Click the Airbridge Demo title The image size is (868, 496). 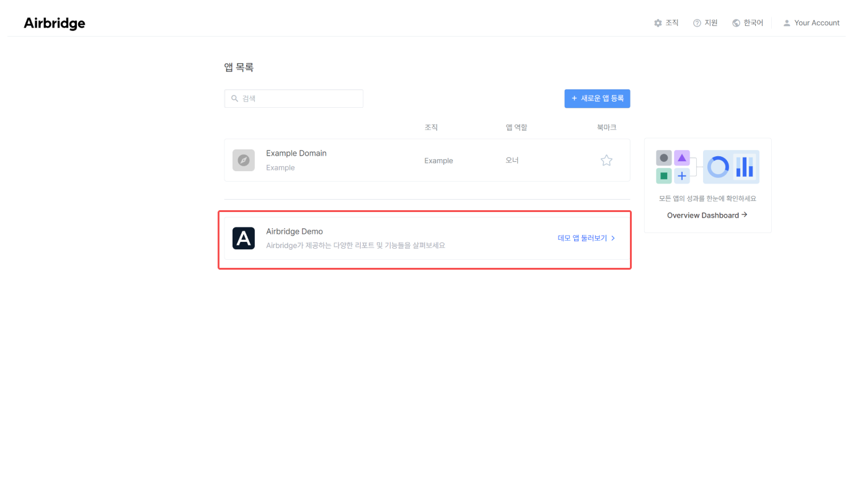[294, 231]
